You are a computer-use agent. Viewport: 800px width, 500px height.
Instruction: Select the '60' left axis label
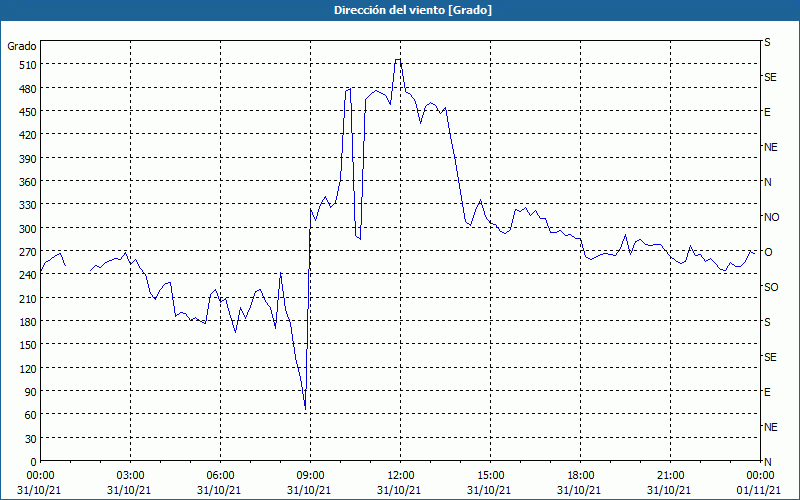coord(31,416)
